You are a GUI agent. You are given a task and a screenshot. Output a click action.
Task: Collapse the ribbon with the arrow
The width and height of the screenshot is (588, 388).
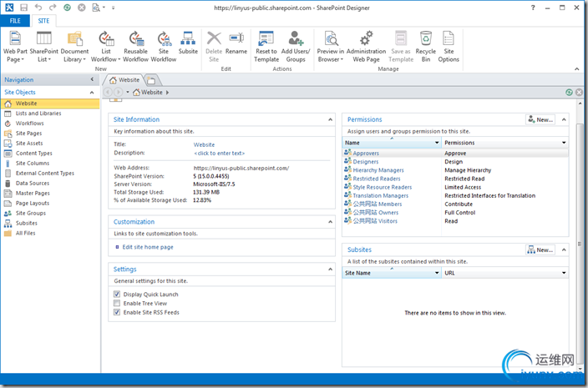(x=577, y=69)
